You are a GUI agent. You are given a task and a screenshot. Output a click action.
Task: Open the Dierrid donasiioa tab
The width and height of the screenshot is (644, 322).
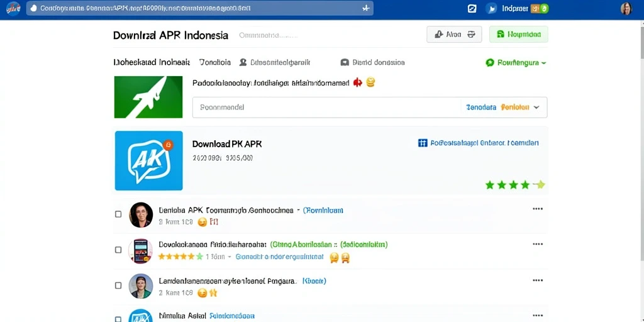click(372, 62)
